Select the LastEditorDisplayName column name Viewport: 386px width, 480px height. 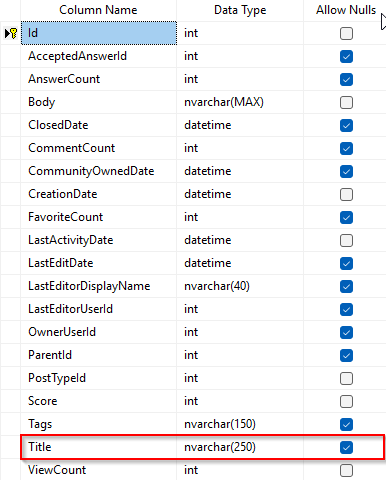[99, 286]
